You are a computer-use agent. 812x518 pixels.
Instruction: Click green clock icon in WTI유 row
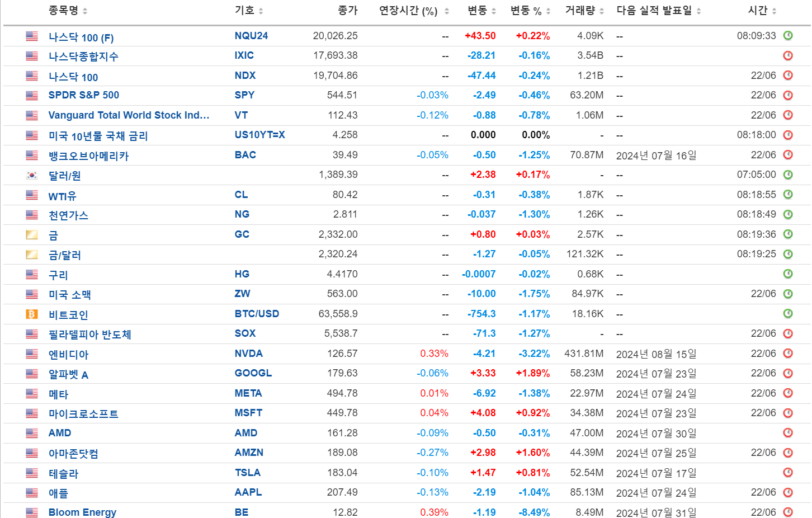(788, 195)
